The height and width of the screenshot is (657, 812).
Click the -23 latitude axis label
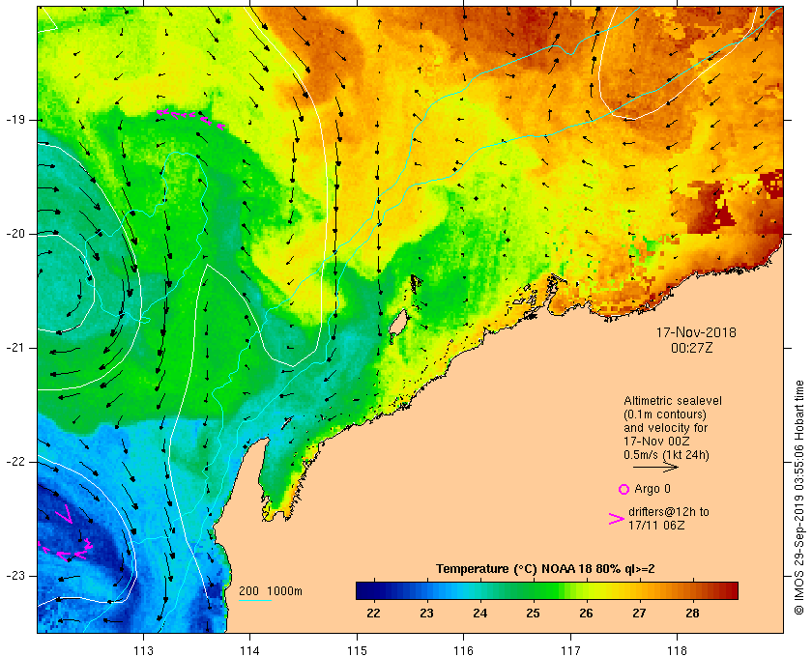click(x=15, y=576)
